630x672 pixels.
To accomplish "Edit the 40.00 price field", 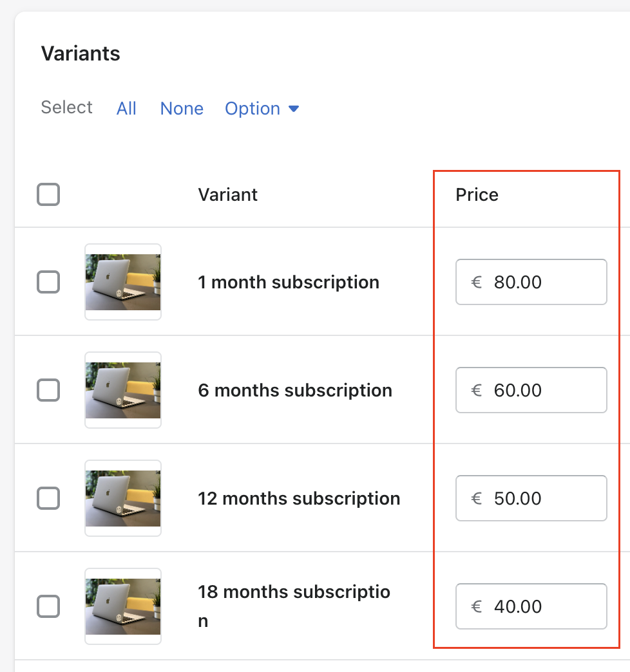I will coord(531,606).
